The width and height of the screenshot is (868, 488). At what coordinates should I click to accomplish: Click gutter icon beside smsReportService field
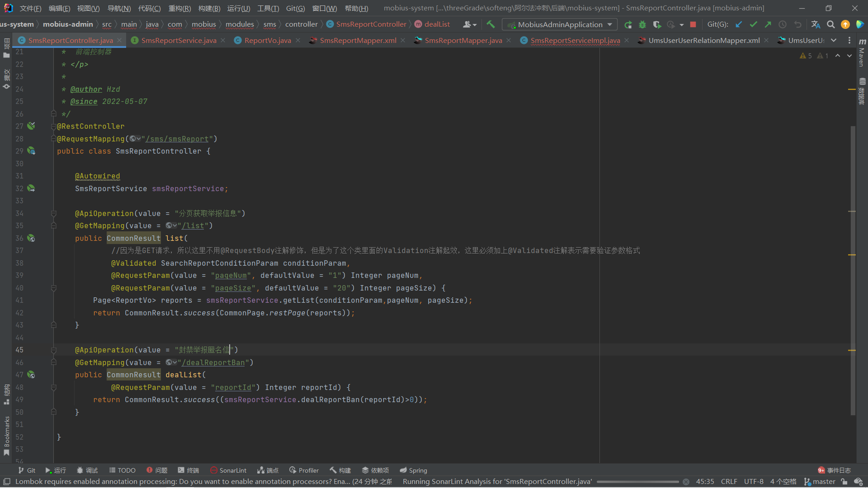pyautogui.click(x=31, y=188)
